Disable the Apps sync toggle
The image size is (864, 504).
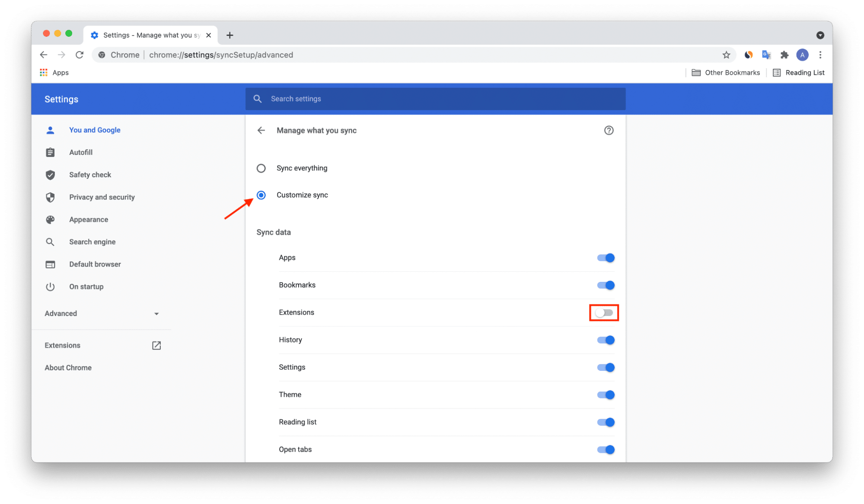click(605, 257)
